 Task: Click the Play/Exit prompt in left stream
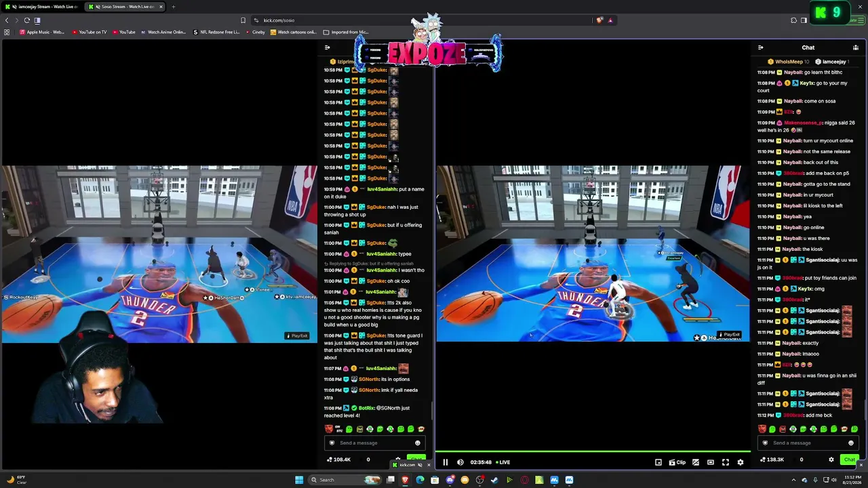[x=297, y=335]
